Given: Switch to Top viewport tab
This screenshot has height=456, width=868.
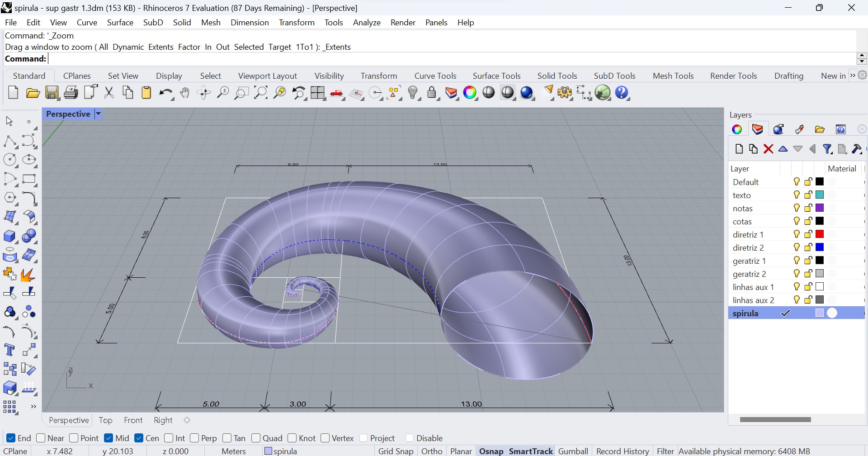Looking at the screenshot, I should click(105, 420).
